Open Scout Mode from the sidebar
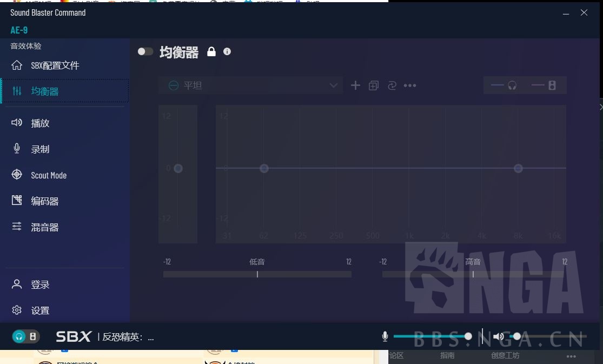 pos(49,175)
